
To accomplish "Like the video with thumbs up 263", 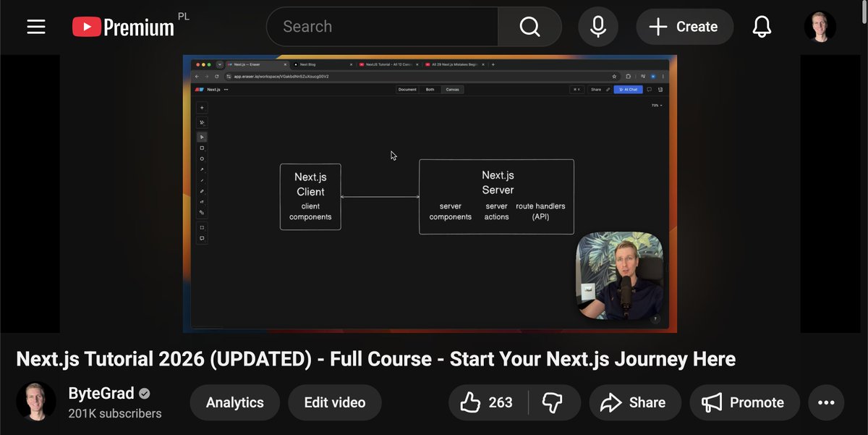I will (x=488, y=402).
